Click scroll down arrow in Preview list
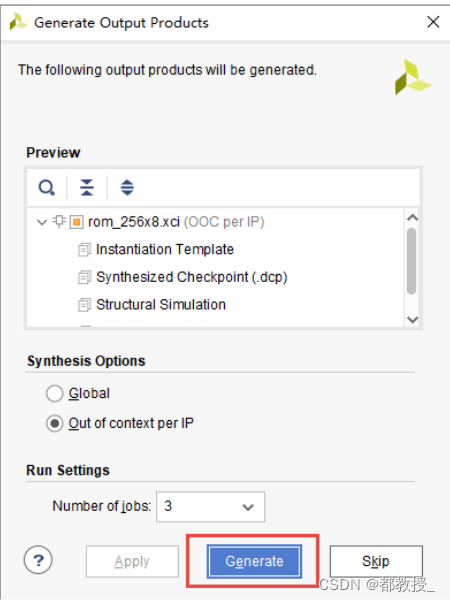The width and height of the screenshot is (450, 602). tap(412, 319)
